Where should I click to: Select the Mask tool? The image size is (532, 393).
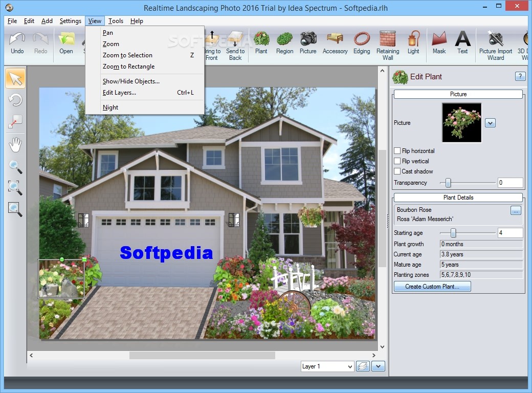coord(439,43)
